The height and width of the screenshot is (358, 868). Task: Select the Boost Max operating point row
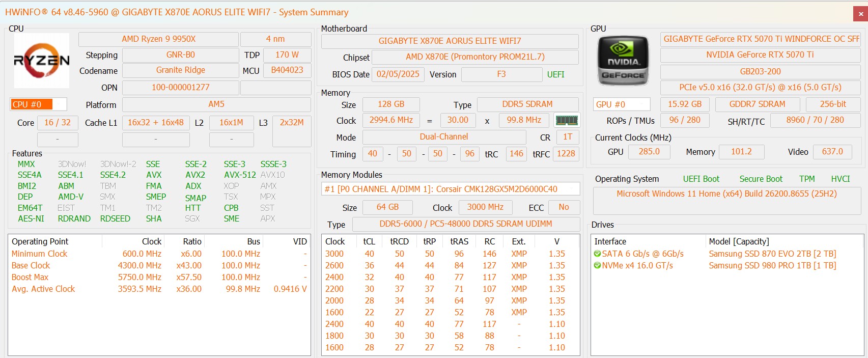coord(159,277)
